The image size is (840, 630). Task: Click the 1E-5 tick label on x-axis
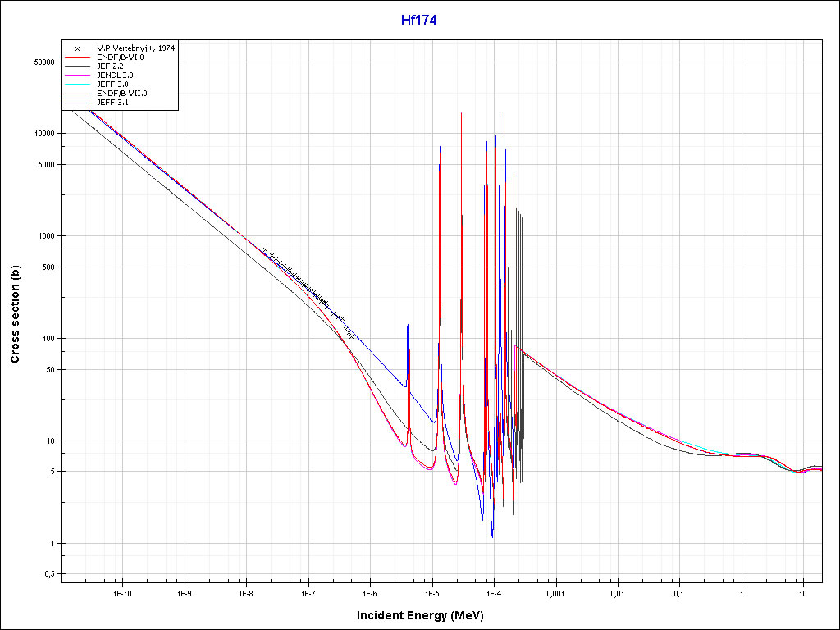[x=431, y=592]
